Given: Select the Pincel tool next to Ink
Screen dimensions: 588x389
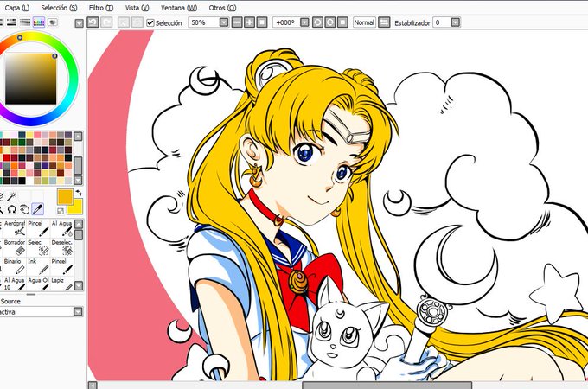Looking at the screenshot, I should click(61, 266).
